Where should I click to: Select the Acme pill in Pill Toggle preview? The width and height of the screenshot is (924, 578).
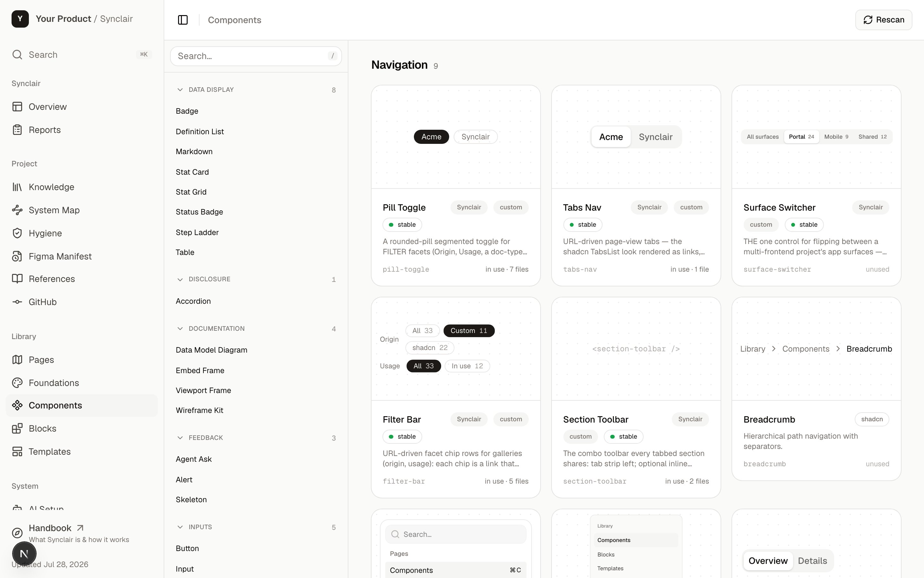[x=431, y=137]
